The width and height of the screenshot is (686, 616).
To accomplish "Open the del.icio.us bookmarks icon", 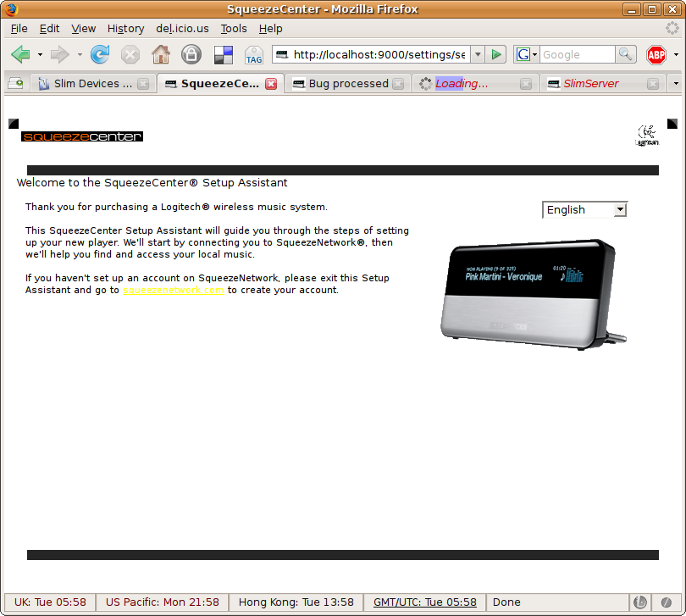I will [x=223, y=55].
